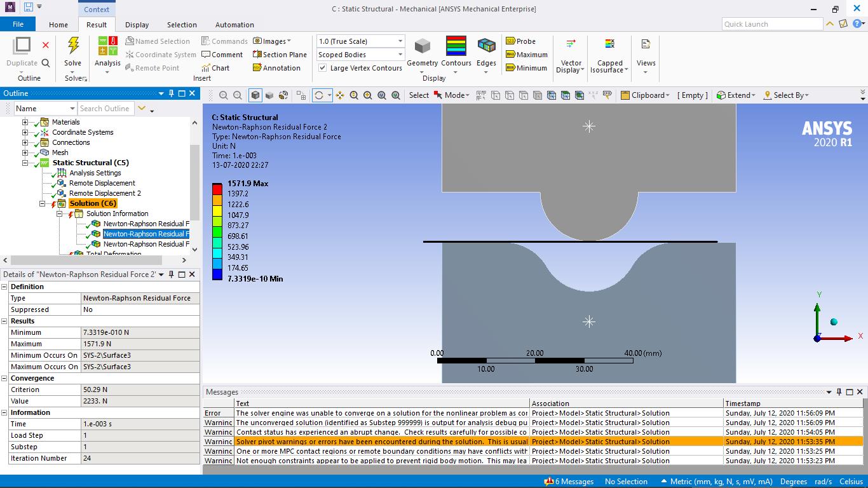Collapse the Convergence section in Details
Image resolution: width=868 pixels, height=488 pixels.
[4, 378]
